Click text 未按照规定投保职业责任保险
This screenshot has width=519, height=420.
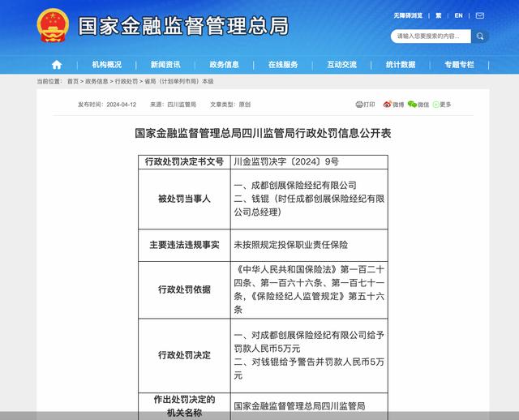coord(291,245)
